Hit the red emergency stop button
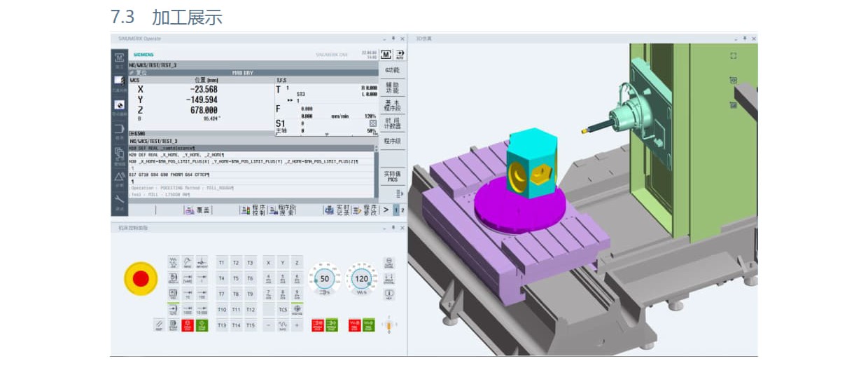The image size is (868, 368). pyautogui.click(x=141, y=278)
